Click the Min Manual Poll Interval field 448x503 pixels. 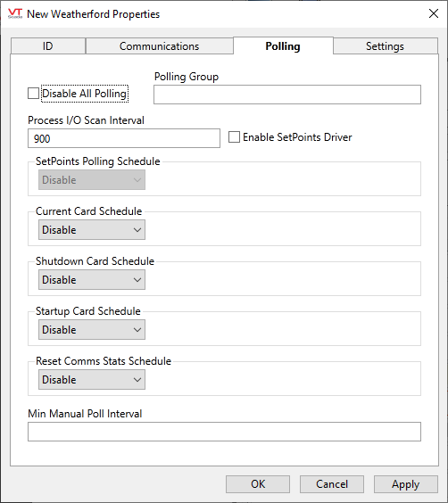pyautogui.click(x=224, y=432)
